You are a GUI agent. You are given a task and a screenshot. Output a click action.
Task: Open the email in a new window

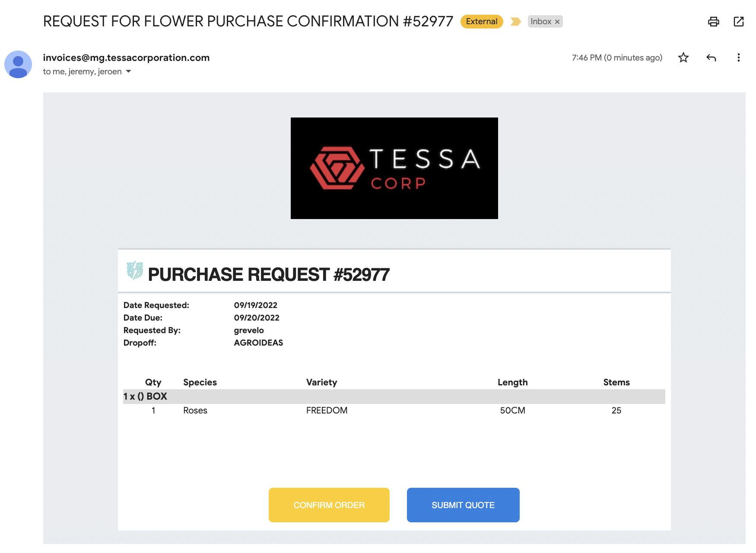pyautogui.click(x=739, y=22)
